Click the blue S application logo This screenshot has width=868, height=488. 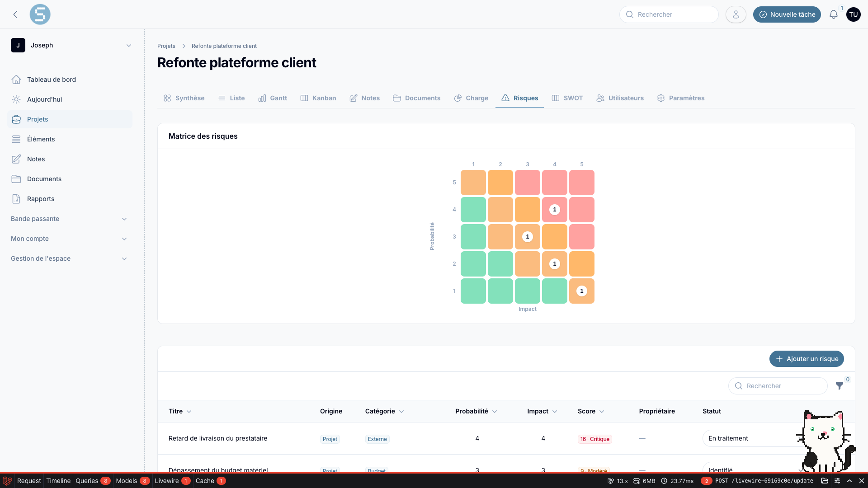pos(40,14)
